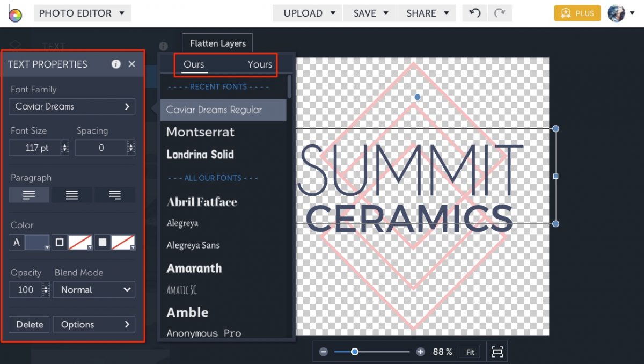Click the Spacing input field

click(100, 148)
